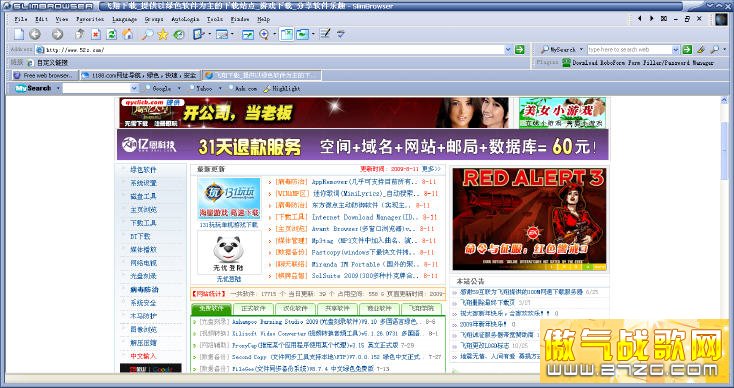Image resolution: width=734 pixels, height=388 pixels.
Task: Click the Stop loading icon
Action: 95,34
